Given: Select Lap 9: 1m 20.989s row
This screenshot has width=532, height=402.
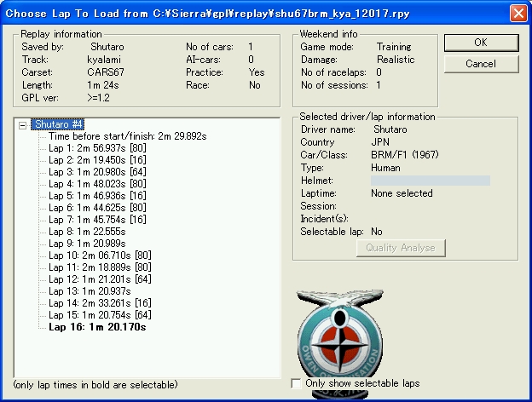Looking at the screenshot, I should click(87, 244).
